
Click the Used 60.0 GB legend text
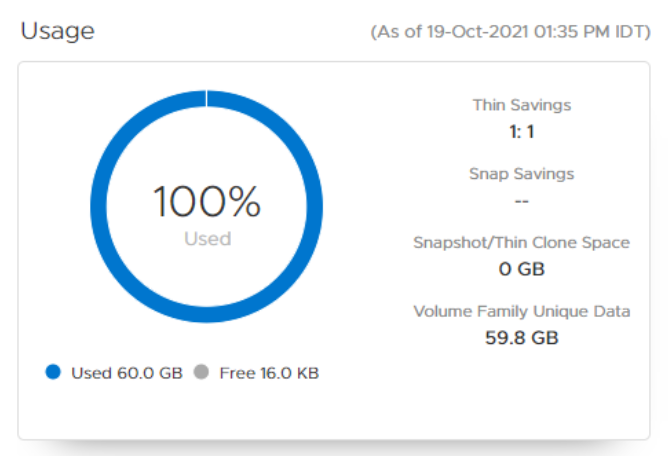point(126,373)
